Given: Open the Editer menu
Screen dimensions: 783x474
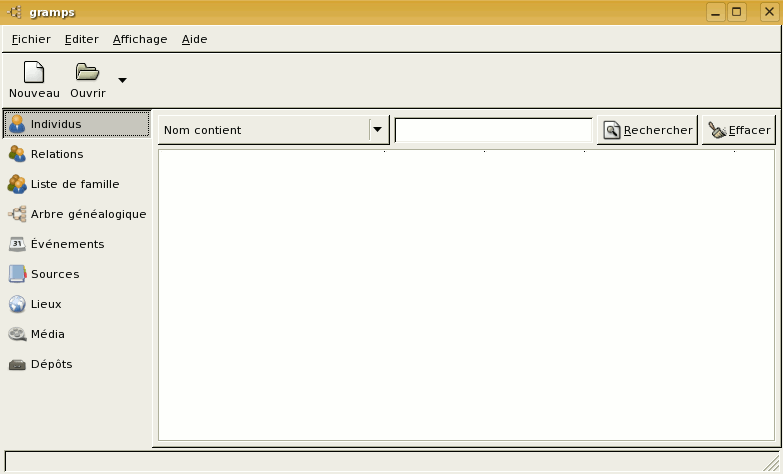Looking at the screenshot, I should (x=82, y=39).
